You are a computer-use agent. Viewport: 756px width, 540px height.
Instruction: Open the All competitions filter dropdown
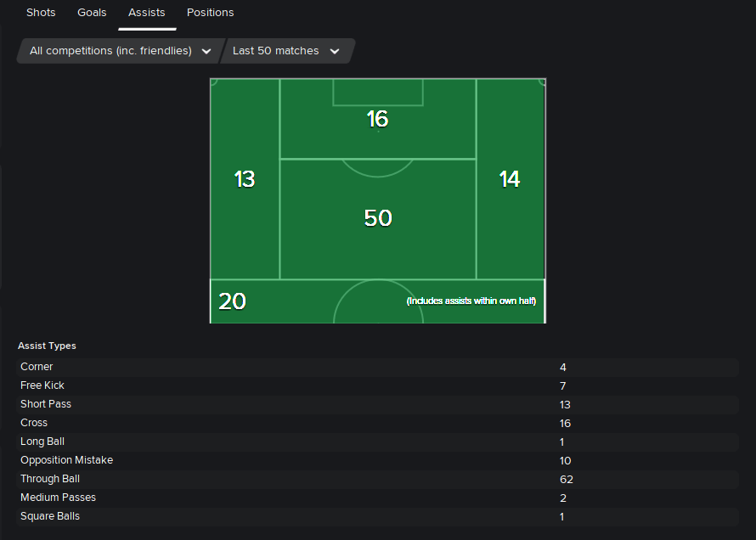(110, 51)
